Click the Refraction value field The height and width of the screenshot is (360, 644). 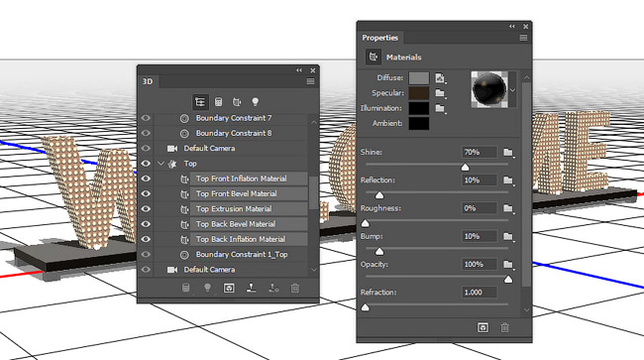[x=479, y=293]
